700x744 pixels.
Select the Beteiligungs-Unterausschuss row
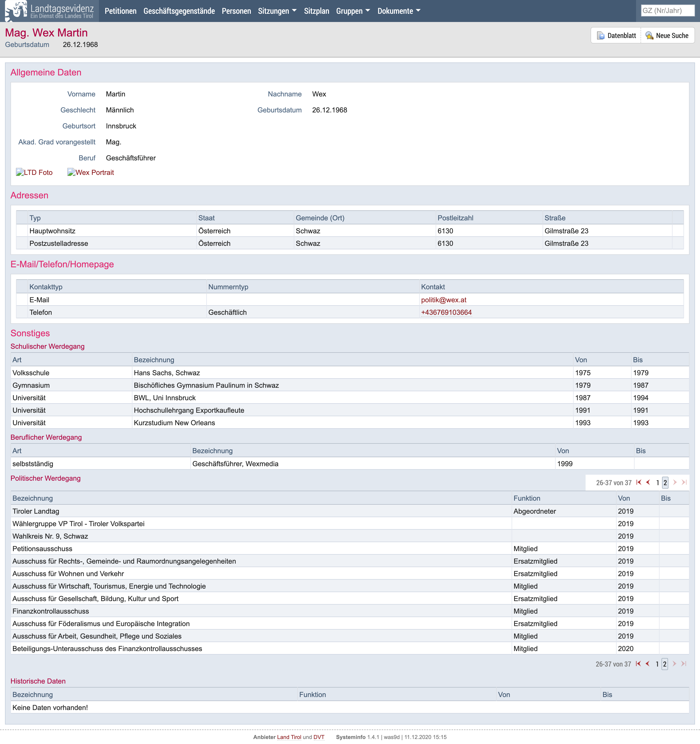coord(350,649)
